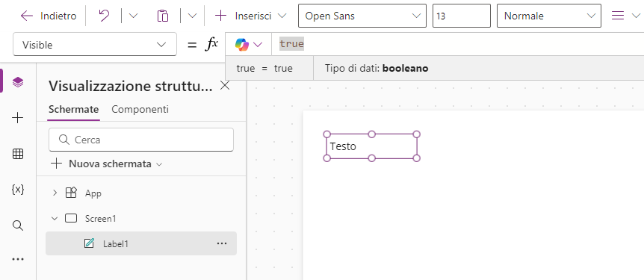The height and width of the screenshot is (280, 644).
Task: Open the Normale font weight dropdown
Action: [548, 16]
